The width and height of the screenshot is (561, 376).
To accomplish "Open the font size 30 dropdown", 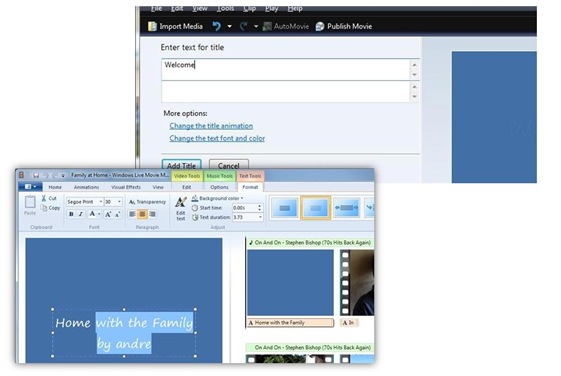I will [x=113, y=202].
